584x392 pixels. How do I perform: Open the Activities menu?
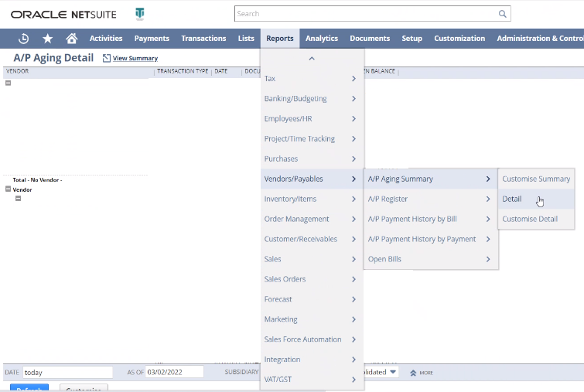(106, 39)
